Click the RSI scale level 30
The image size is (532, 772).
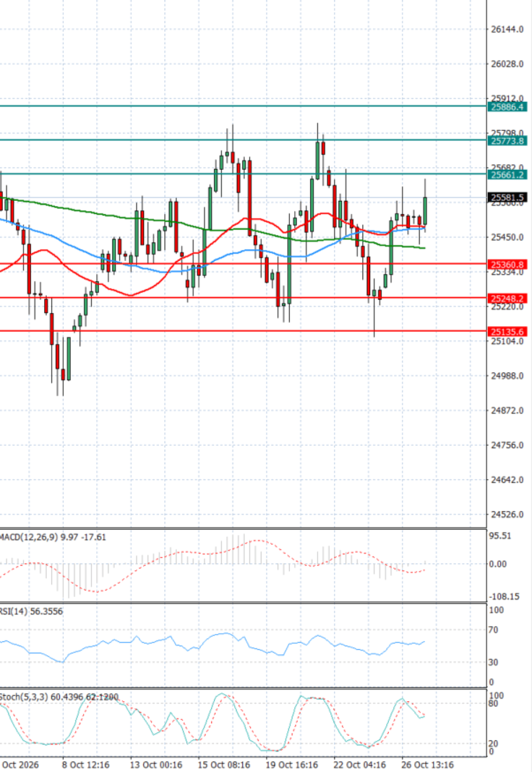tap(494, 662)
